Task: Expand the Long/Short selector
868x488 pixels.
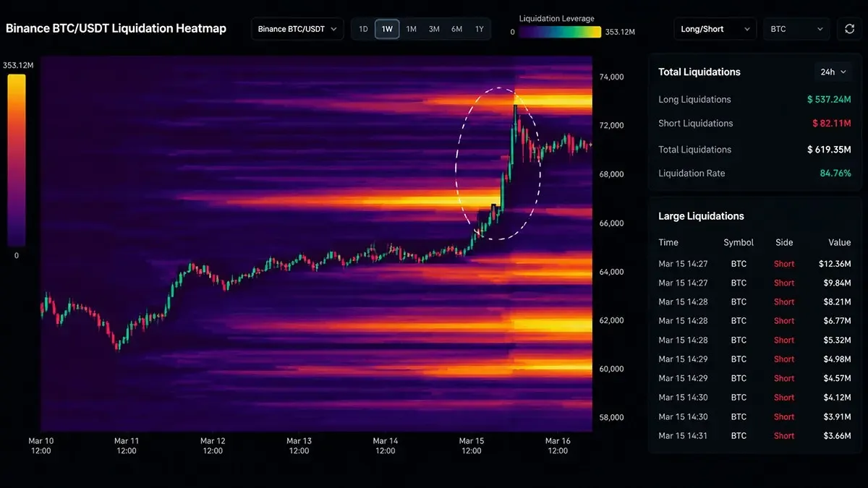Action: [x=715, y=29]
